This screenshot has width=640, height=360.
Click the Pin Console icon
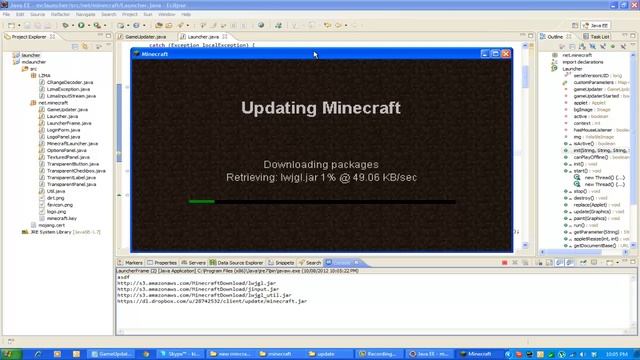click(583, 262)
